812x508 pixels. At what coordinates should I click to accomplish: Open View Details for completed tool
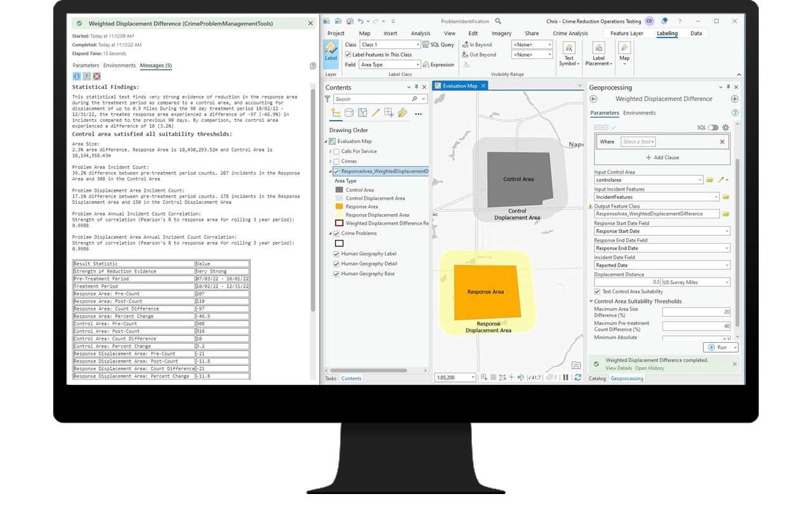tap(619, 368)
